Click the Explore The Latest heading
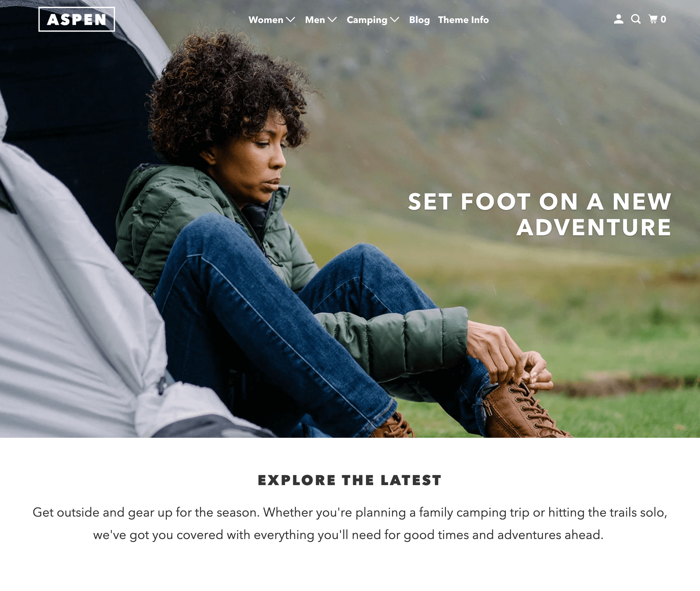This screenshot has height=591, width=700. click(x=350, y=480)
